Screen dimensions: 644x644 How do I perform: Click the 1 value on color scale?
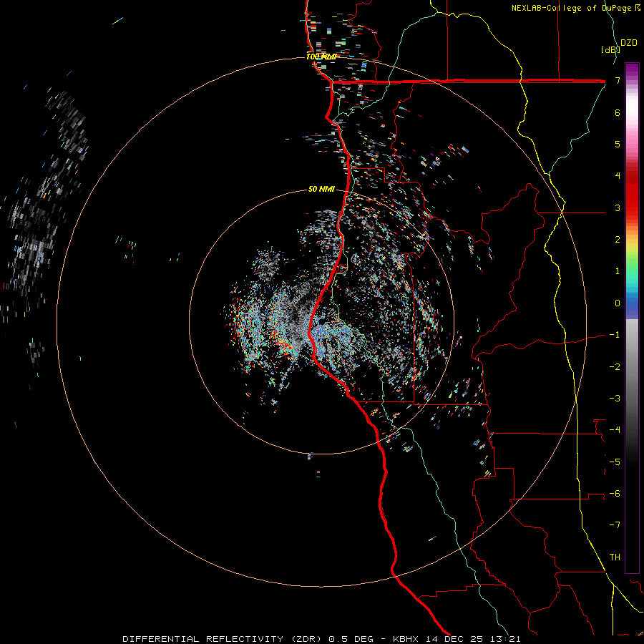pos(618,271)
